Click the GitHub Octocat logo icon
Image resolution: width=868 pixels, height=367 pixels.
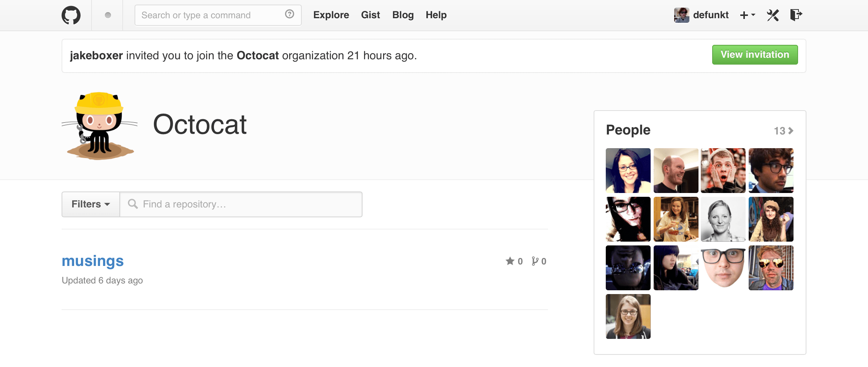pyautogui.click(x=71, y=15)
